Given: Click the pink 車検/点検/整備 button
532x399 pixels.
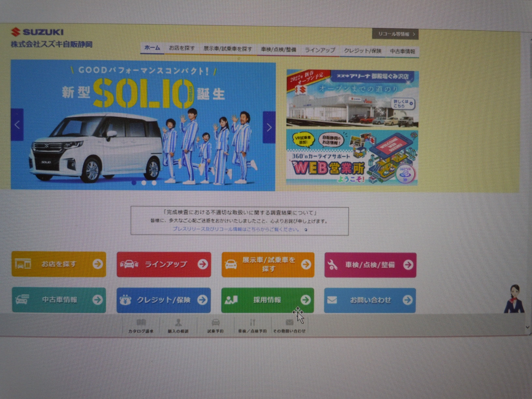Looking at the screenshot, I should point(370,265).
